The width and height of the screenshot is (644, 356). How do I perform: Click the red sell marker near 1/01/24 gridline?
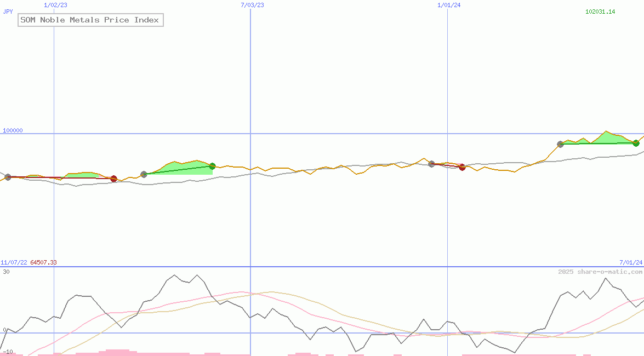[x=462, y=167]
